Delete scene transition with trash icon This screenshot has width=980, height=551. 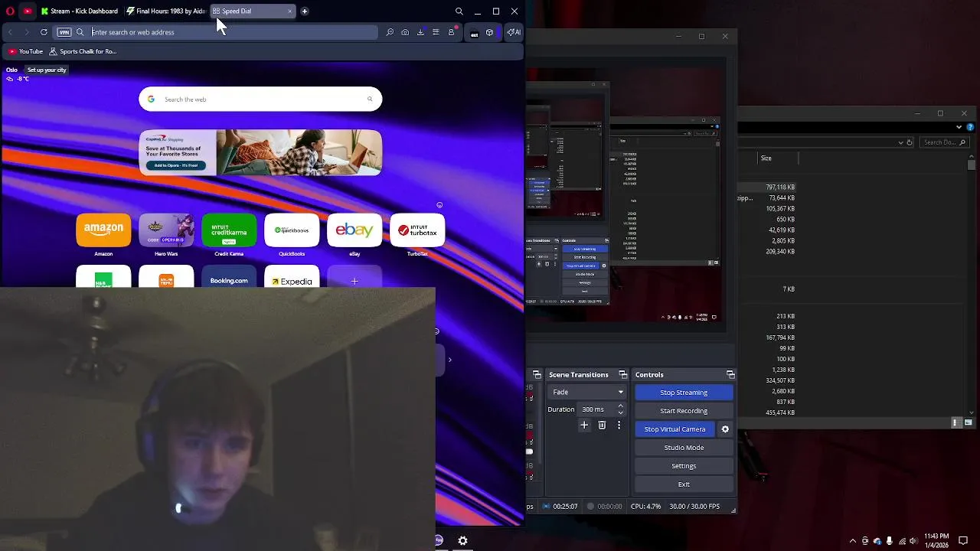pyautogui.click(x=602, y=425)
